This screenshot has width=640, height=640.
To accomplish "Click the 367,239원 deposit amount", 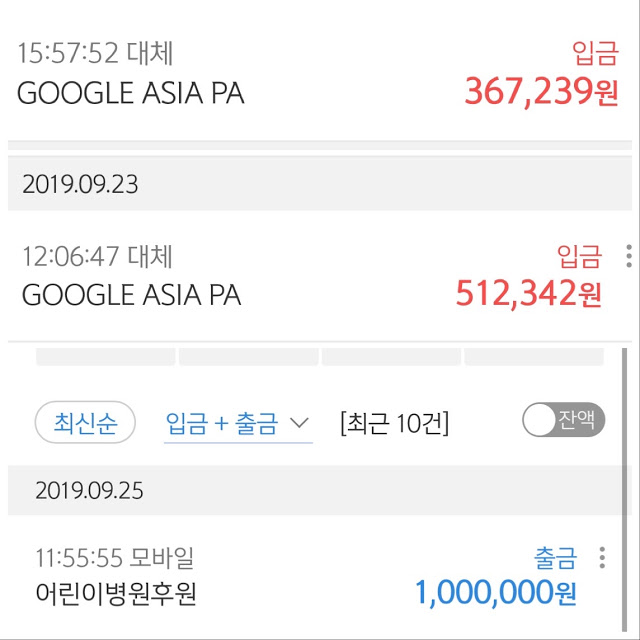I will [541, 92].
